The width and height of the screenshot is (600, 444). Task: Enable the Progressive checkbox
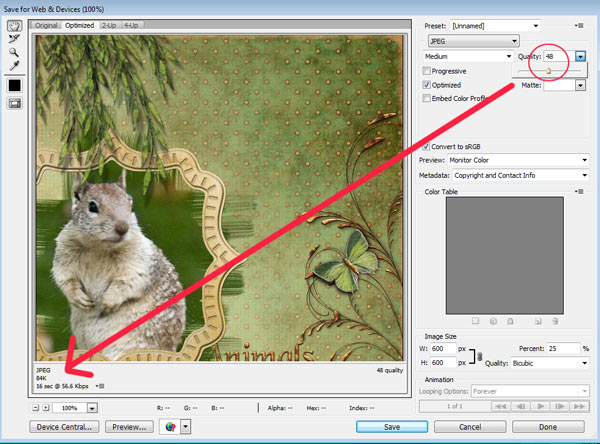pos(427,71)
